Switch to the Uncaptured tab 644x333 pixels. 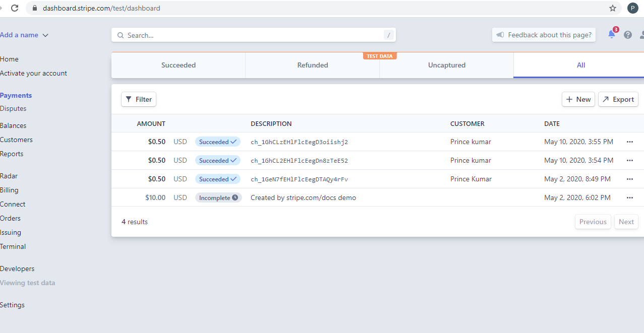point(447,65)
